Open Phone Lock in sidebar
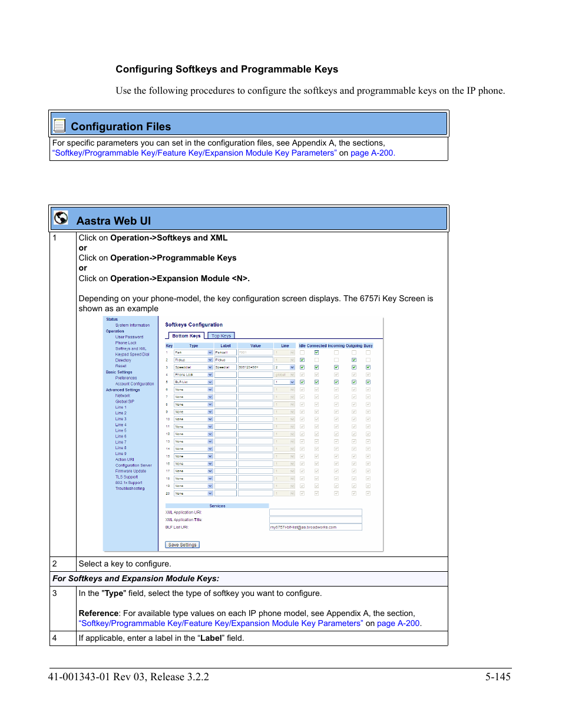562x728 pixels. coord(125,342)
